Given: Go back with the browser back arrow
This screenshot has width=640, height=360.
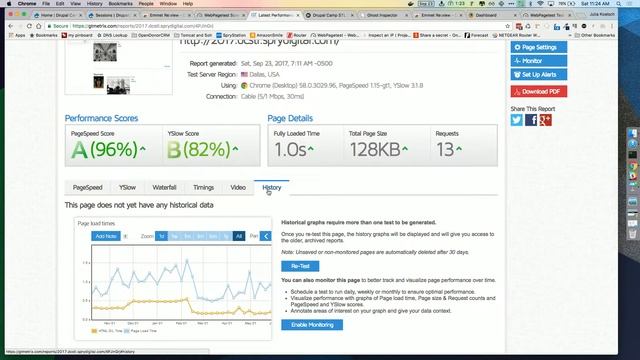Looking at the screenshot, I should pos(11,26).
